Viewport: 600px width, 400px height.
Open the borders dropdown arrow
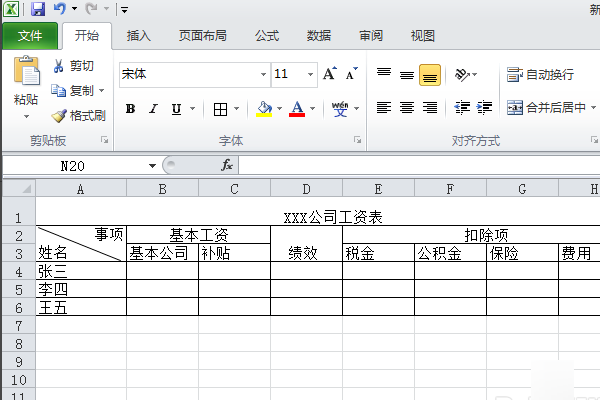pyautogui.click(x=236, y=109)
